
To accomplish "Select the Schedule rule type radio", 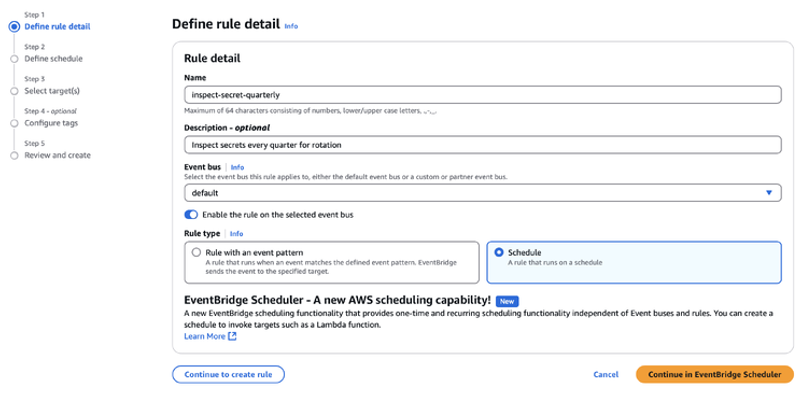I will click(499, 253).
